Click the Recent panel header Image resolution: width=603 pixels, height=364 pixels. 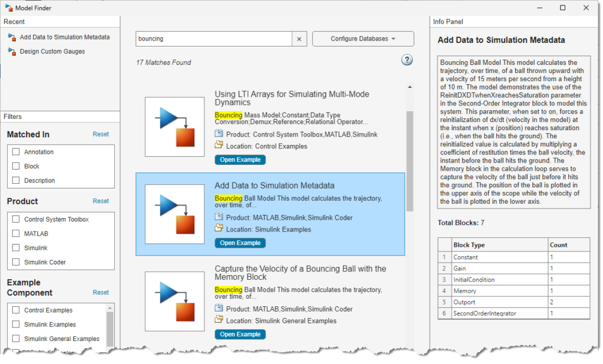61,22
